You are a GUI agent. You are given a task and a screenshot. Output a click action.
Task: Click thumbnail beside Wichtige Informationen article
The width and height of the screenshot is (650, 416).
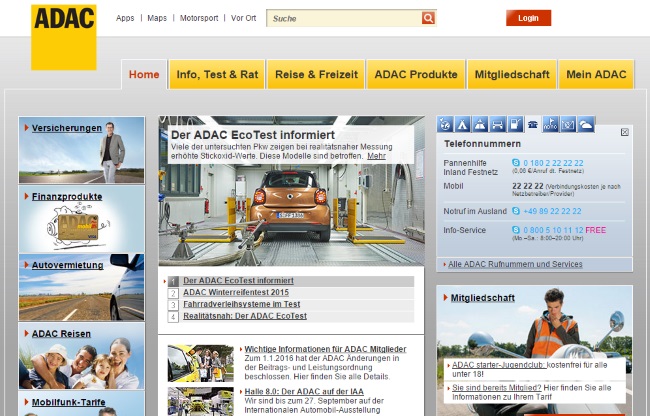(201, 363)
